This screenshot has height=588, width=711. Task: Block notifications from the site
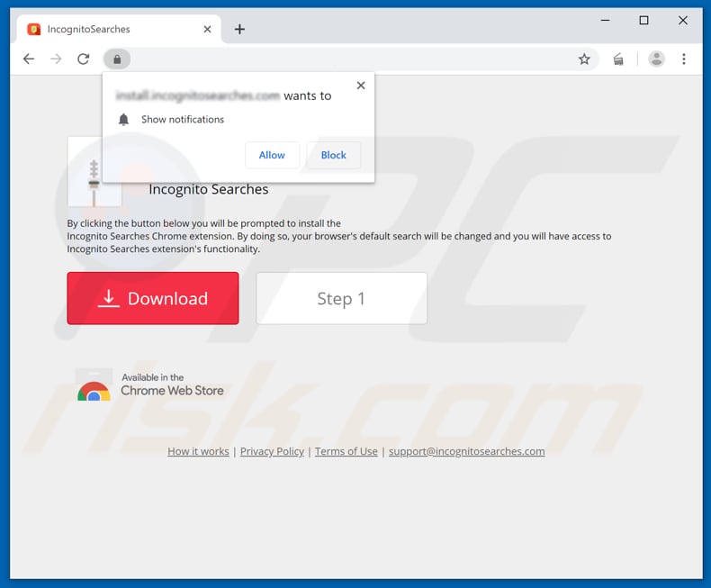[334, 155]
